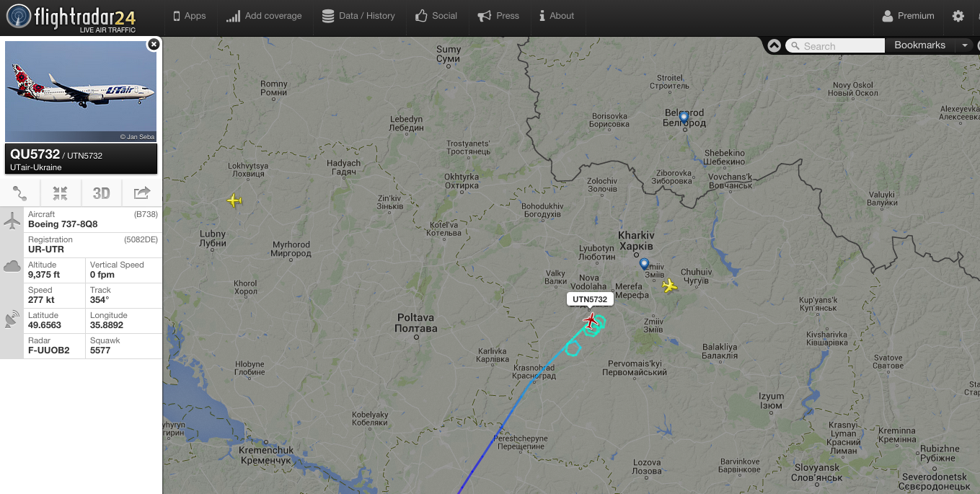Click the share arrow icon
This screenshot has width=980, height=494.
[141, 193]
